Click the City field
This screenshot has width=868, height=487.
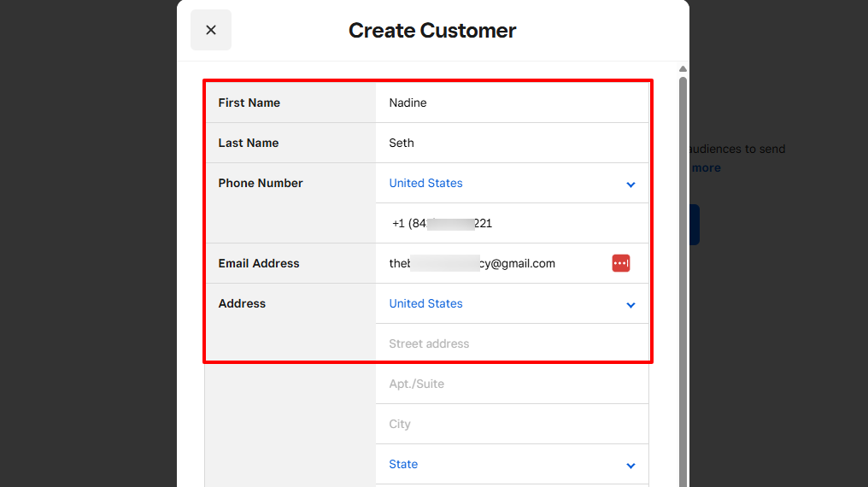[512, 424]
